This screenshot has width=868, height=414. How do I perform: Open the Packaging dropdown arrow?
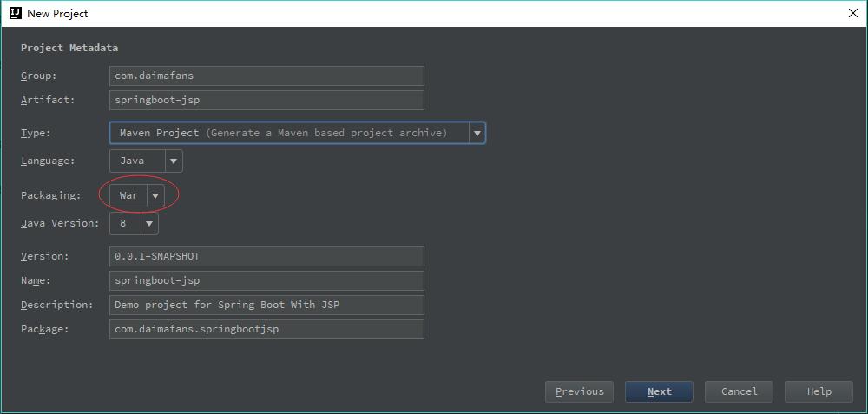[x=155, y=195]
